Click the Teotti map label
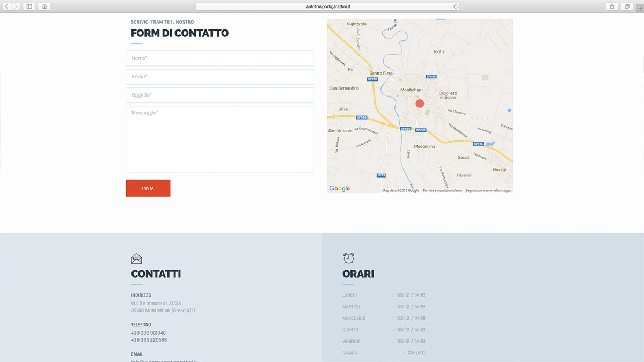644x362 pixels. pyautogui.click(x=438, y=51)
